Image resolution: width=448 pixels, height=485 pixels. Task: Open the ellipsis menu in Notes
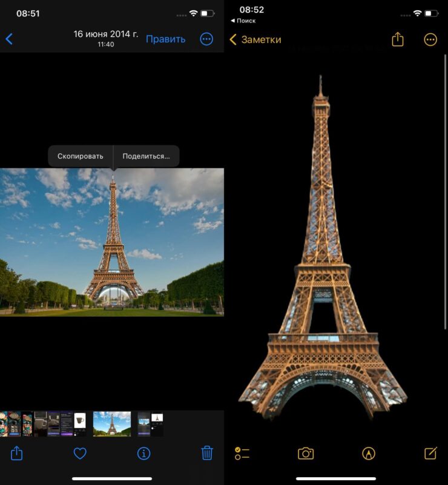coord(430,39)
